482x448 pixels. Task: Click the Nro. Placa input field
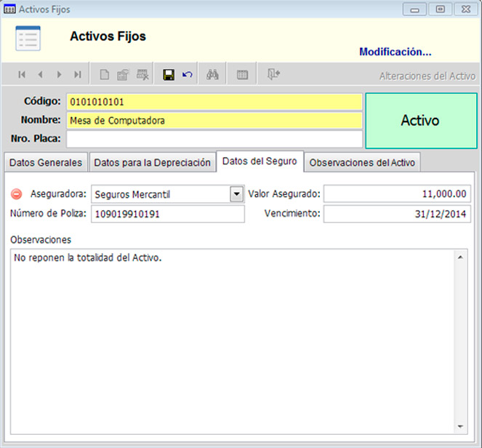(x=214, y=138)
